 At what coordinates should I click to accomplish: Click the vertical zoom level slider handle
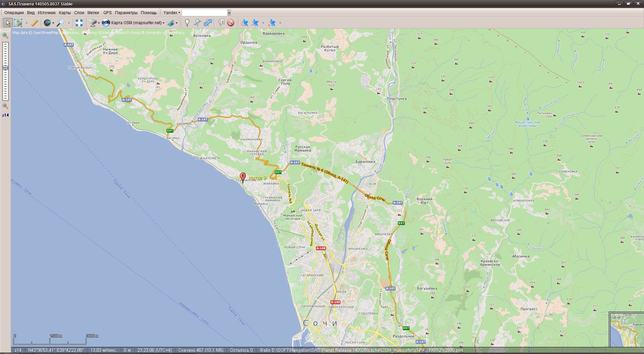pos(5,68)
